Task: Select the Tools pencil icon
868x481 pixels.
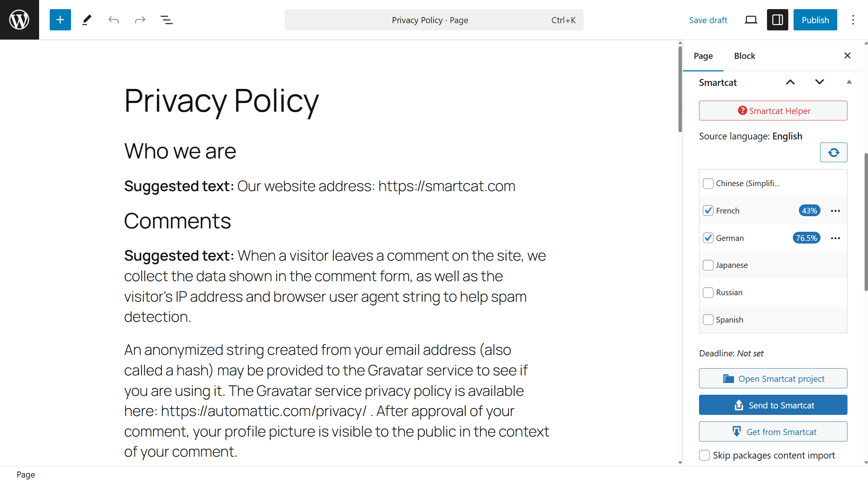Action: pyautogui.click(x=87, y=20)
